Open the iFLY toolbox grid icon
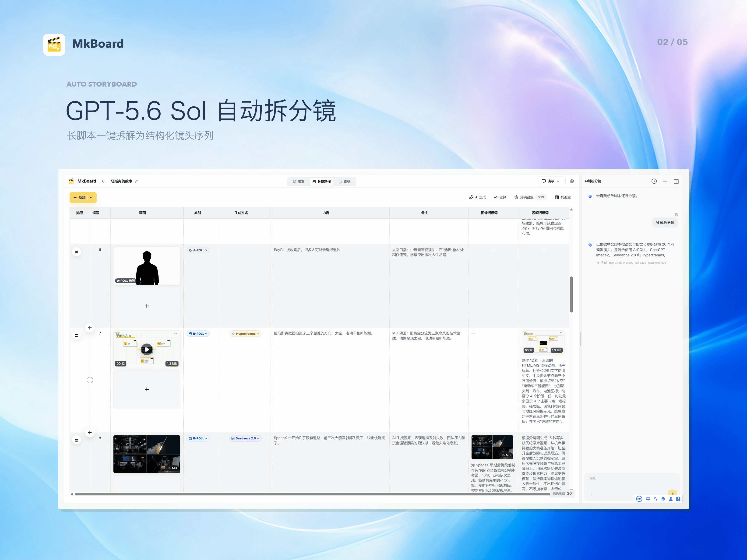This screenshot has width=747, height=560. [x=678, y=499]
